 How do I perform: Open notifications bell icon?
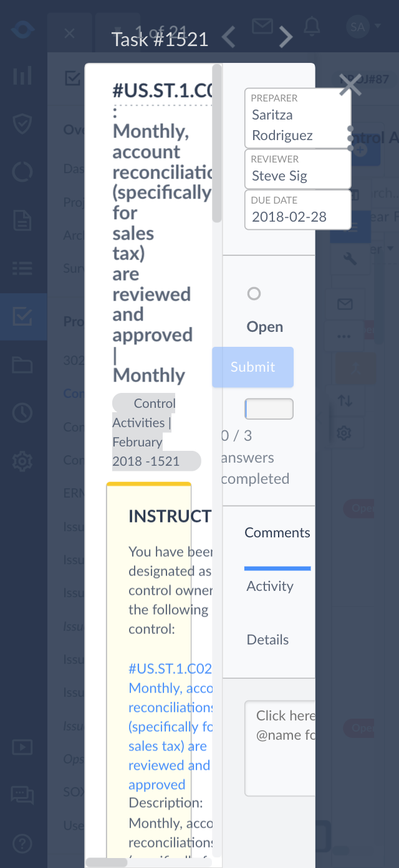coord(312,26)
